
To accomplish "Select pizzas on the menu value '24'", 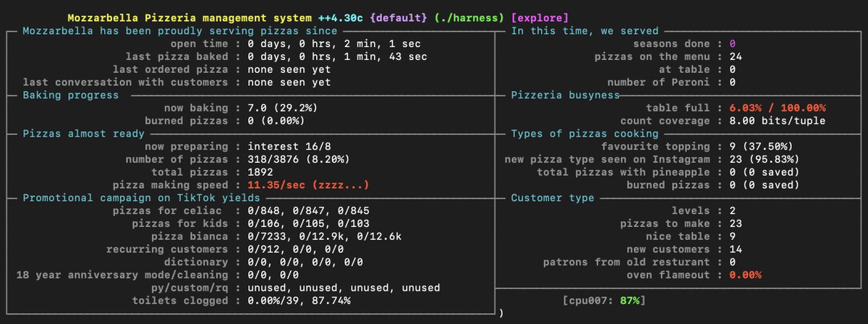I will (x=736, y=56).
